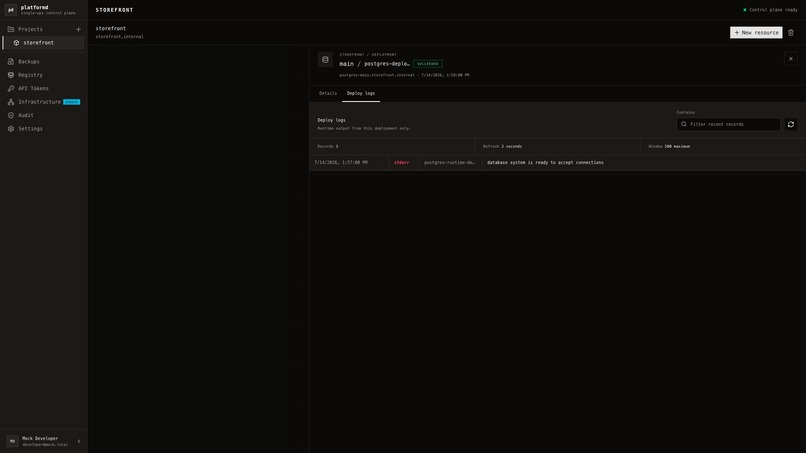
Task: Add a new project with plus icon
Action: 78,29
